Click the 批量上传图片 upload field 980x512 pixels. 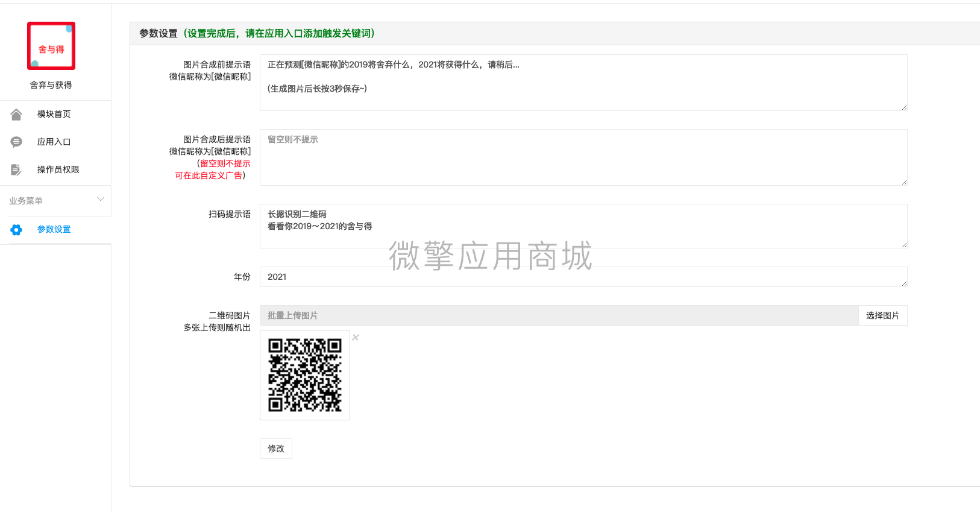tap(559, 315)
